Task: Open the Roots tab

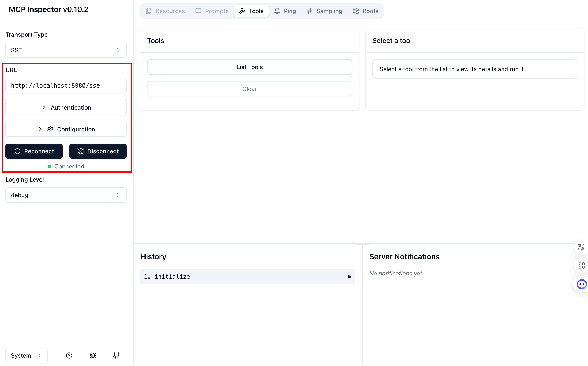Action: (365, 11)
